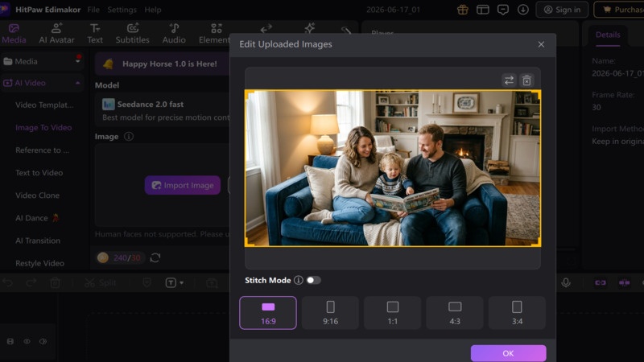Open the gift box icon in the title bar
This screenshot has width=644, height=362.
[463, 10]
